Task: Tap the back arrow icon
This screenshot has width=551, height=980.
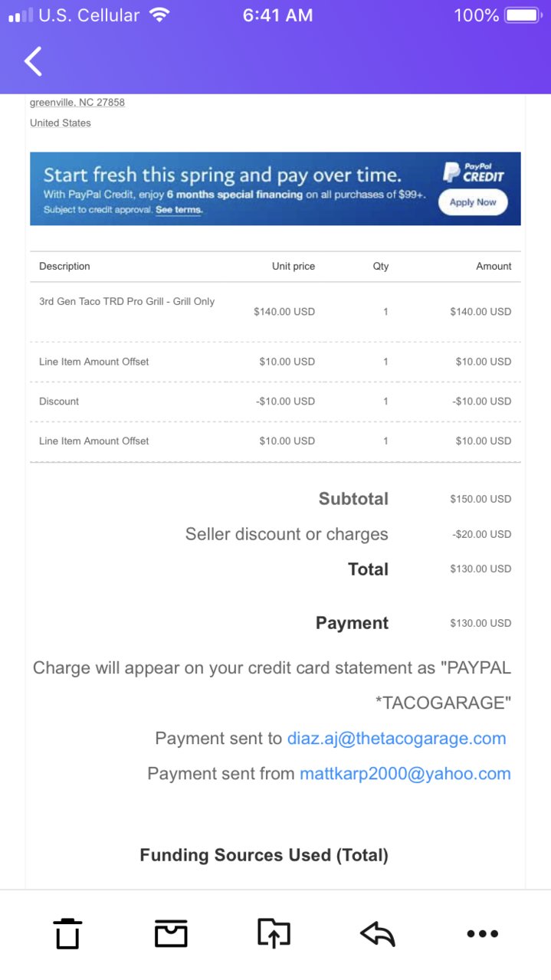Action: 33,61
